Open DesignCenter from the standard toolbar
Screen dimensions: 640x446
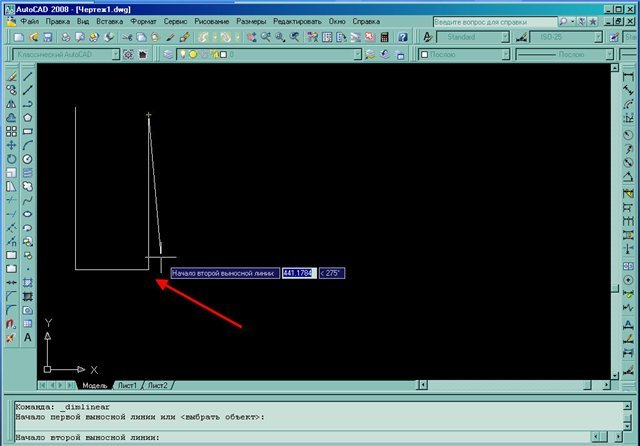coord(327,38)
